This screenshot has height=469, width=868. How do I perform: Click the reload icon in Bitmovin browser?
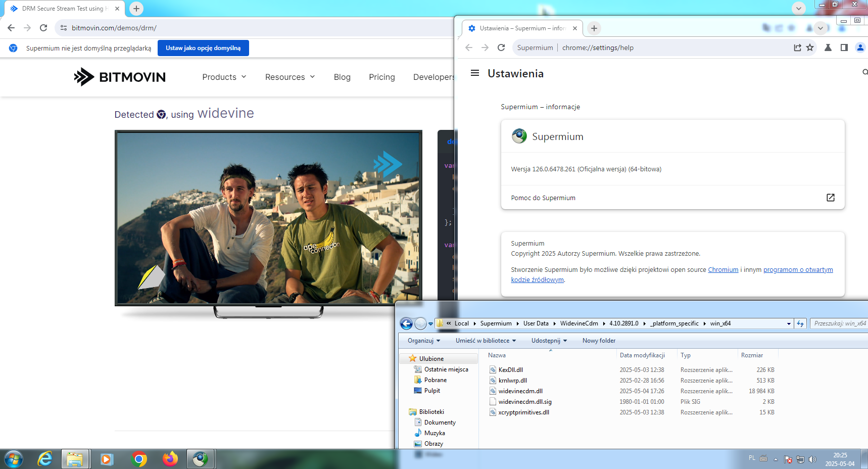[x=43, y=28]
